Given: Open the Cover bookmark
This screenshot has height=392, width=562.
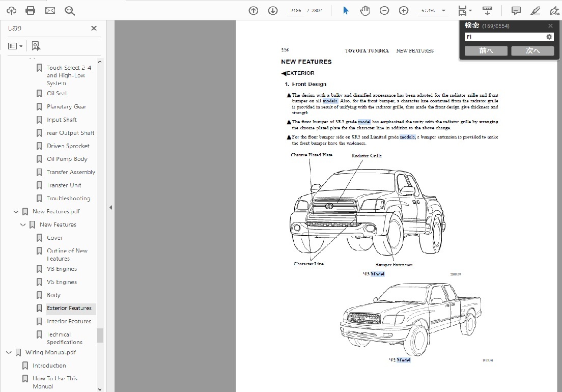Looking at the screenshot, I should click(x=55, y=238).
